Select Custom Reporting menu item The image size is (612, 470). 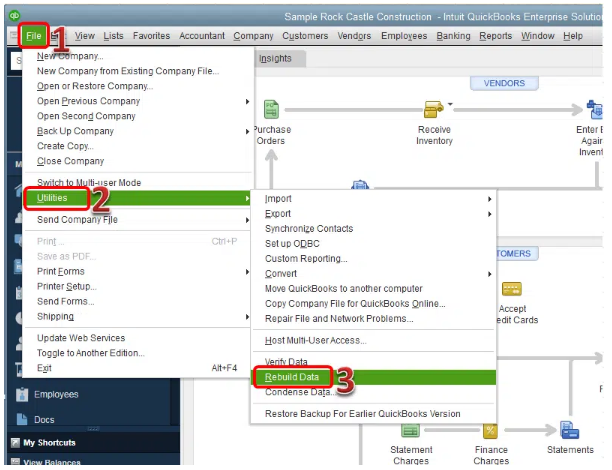[373, 259]
